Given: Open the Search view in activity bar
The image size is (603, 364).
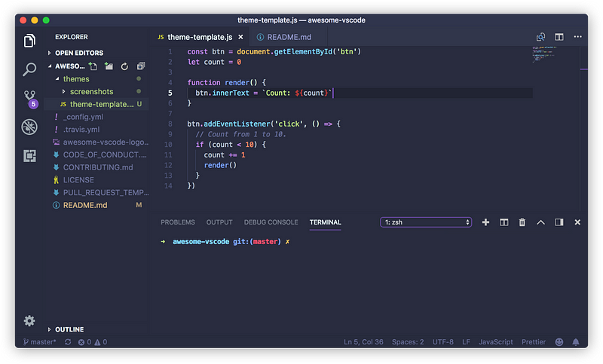Looking at the screenshot, I should tap(29, 69).
